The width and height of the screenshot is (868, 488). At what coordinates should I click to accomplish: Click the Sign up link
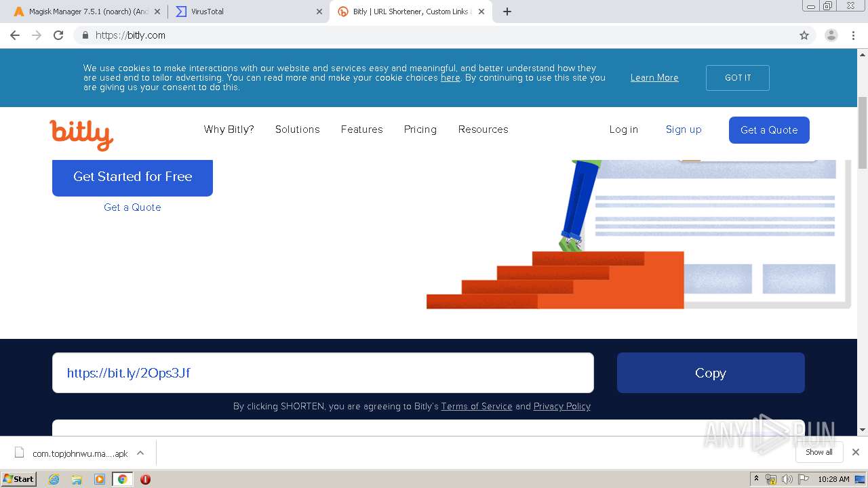coord(684,129)
